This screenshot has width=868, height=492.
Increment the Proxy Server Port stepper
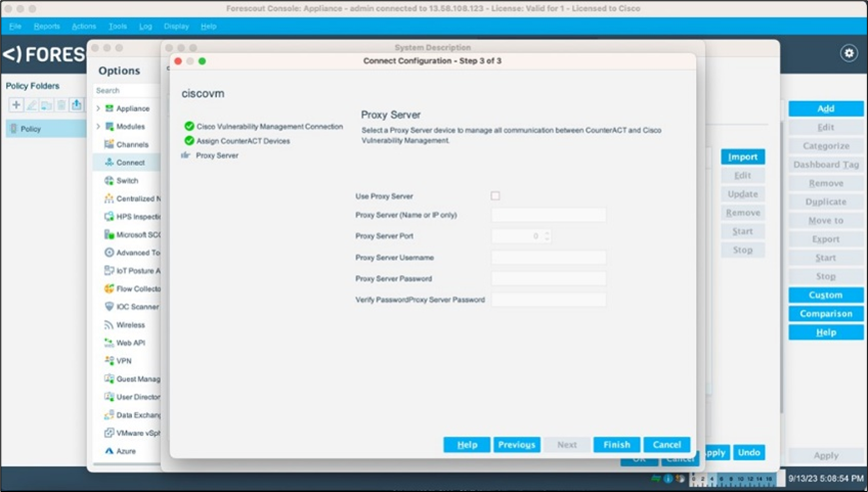(547, 234)
